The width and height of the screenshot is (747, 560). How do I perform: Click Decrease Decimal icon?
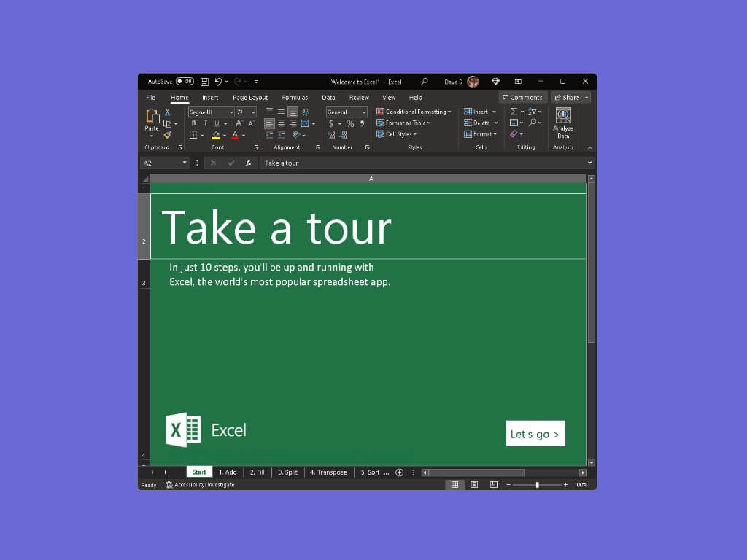pyautogui.click(x=343, y=135)
